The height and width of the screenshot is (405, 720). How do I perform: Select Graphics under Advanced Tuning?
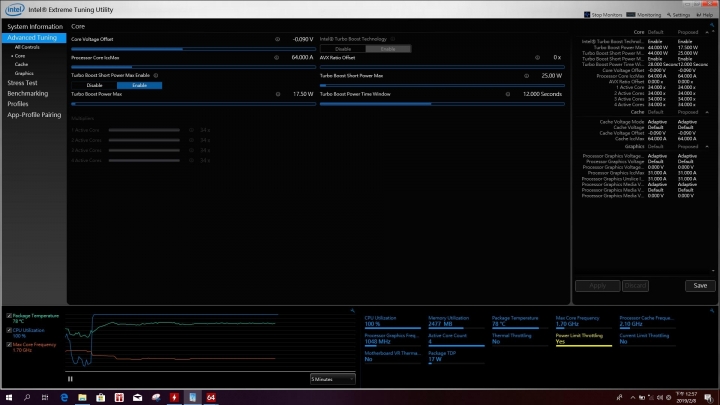24,73
